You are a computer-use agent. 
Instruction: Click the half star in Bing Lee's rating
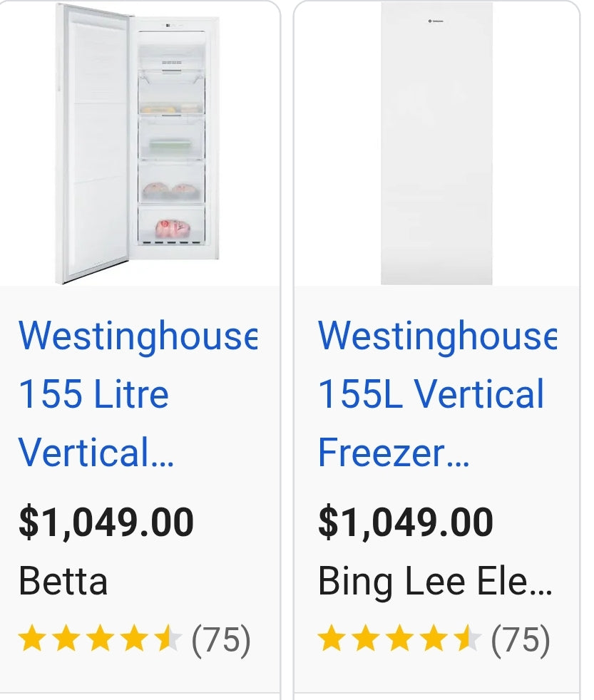pos(468,639)
